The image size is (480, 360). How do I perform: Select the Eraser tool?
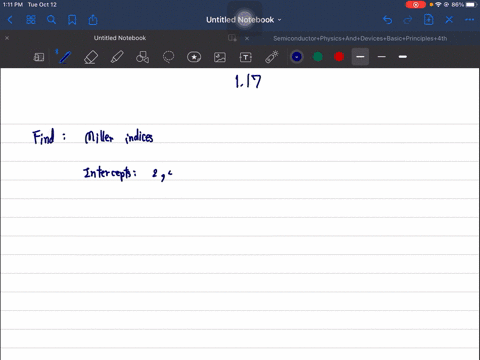pos(91,57)
